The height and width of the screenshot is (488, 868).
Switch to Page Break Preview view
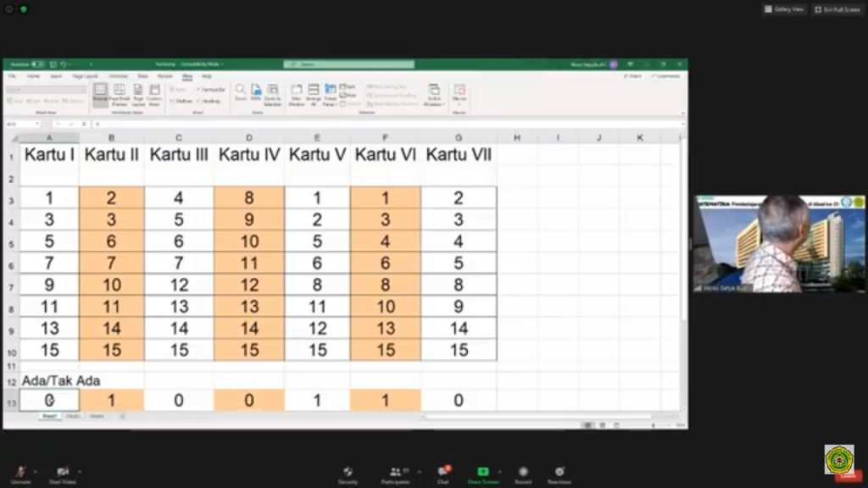tap(120, 95)
